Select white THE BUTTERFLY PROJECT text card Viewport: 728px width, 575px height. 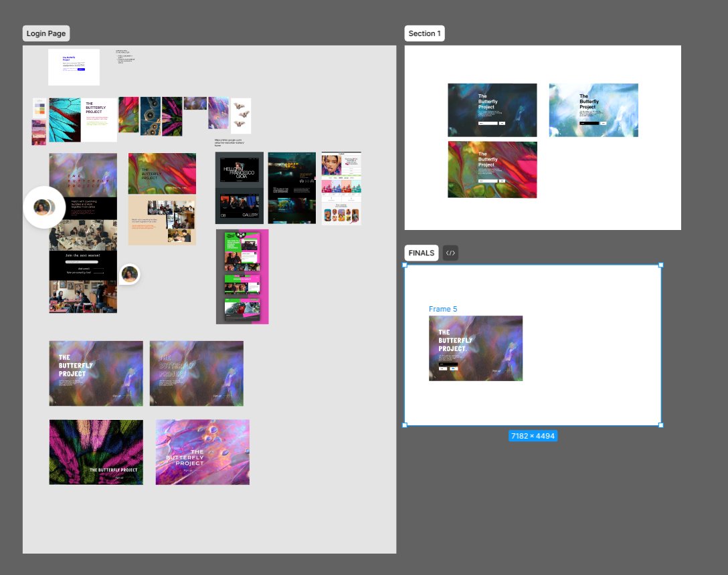click(99, 120)
